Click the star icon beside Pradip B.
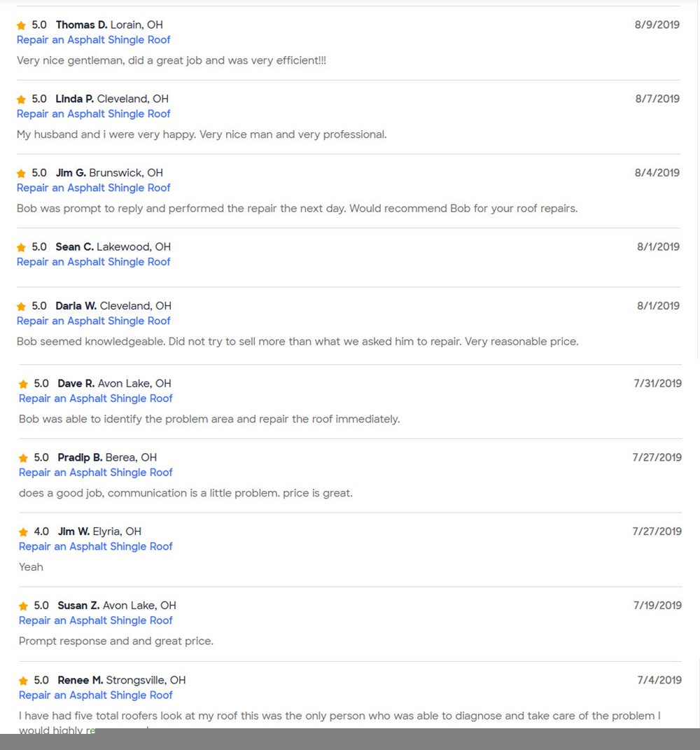 (23, 459)
